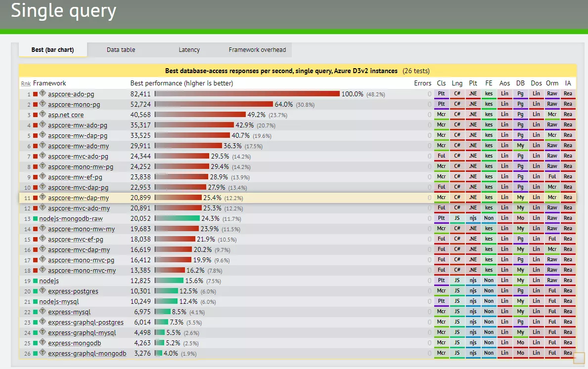
Task: Click the Orm column header
Action: pyautogui.click(x=552, y=83)
